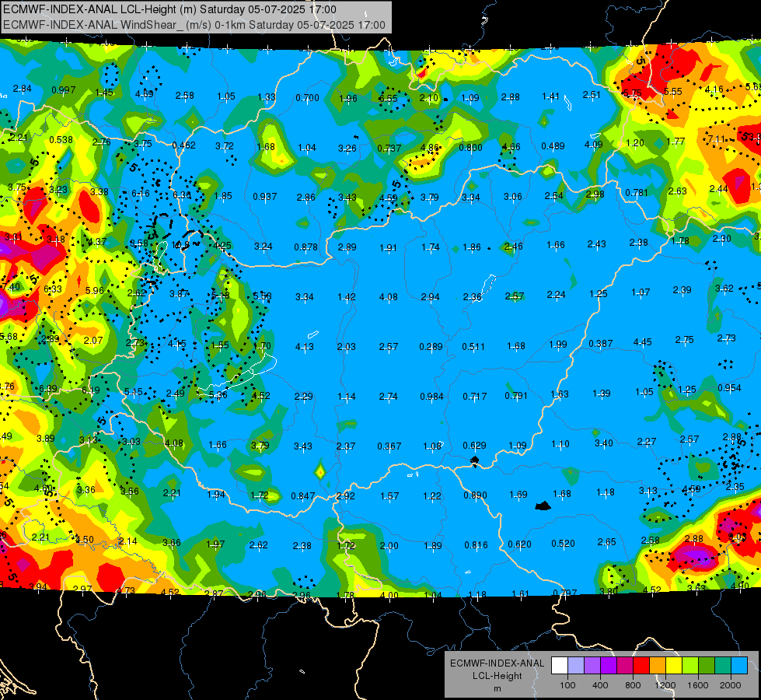Click the teal legend swatch

click(723, 666)
